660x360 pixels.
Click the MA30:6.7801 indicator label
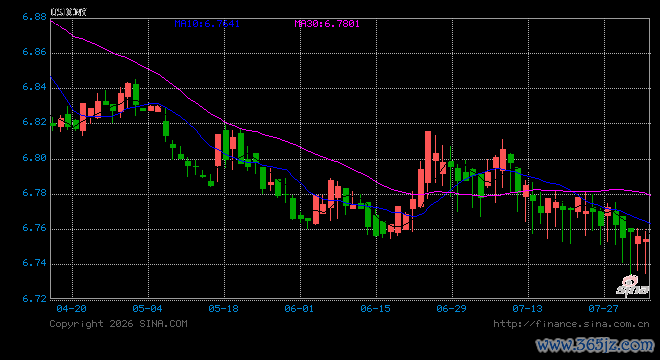327,24
